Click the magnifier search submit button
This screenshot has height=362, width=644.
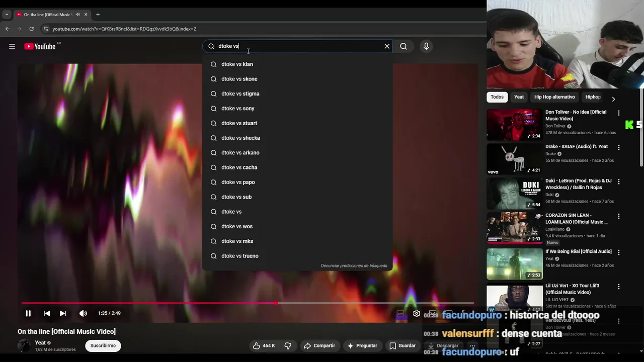tap(404, 46)
